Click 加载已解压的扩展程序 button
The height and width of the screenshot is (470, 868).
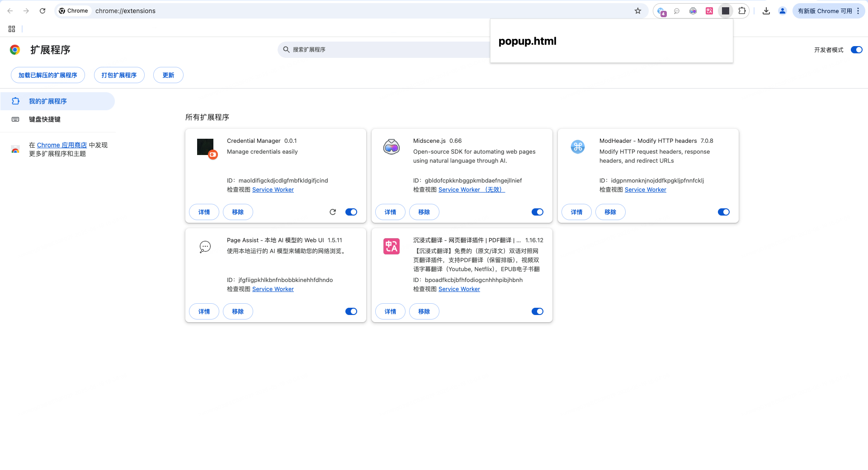(x=48, y=75)
